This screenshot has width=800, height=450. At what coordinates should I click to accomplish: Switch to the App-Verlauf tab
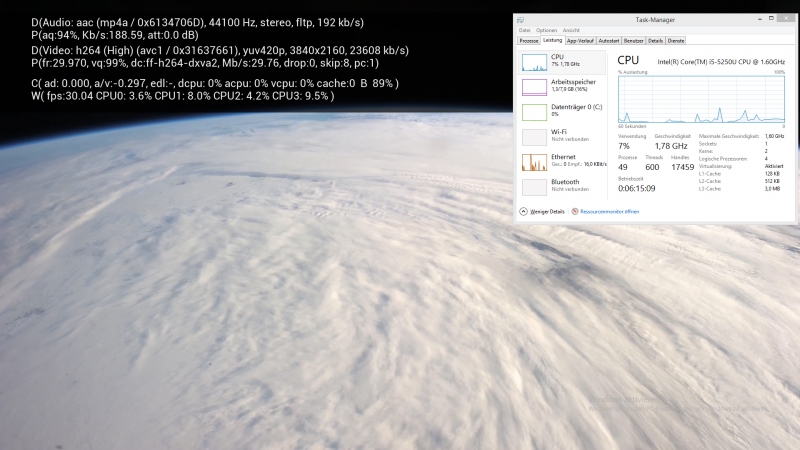coord(580,41)
